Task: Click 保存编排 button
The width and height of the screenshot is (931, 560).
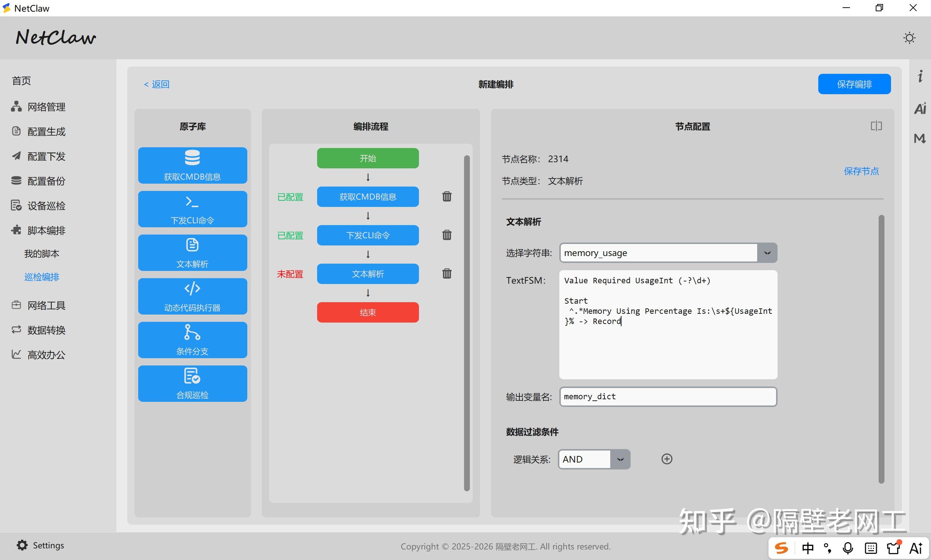Action: pyautogui.click(x=854, y=84)
